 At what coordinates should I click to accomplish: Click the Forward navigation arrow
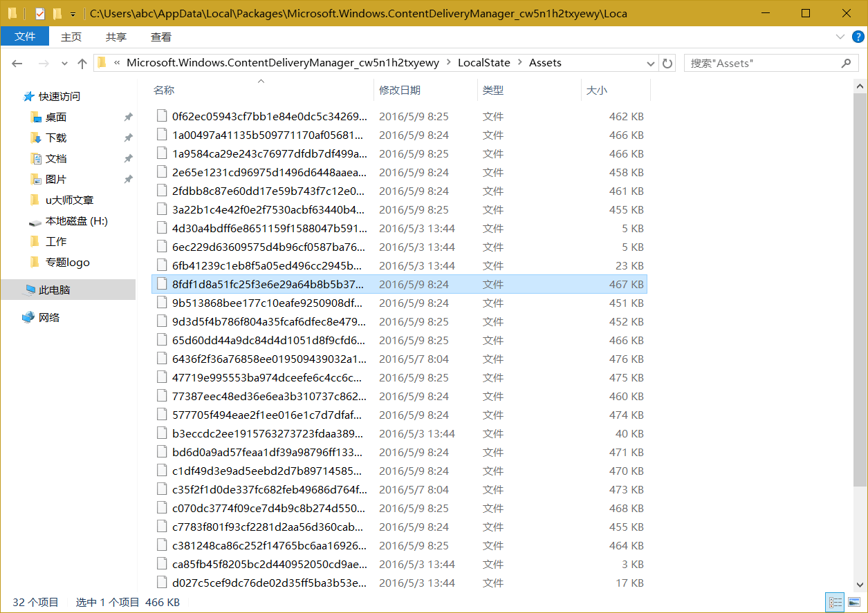[43, 64]
